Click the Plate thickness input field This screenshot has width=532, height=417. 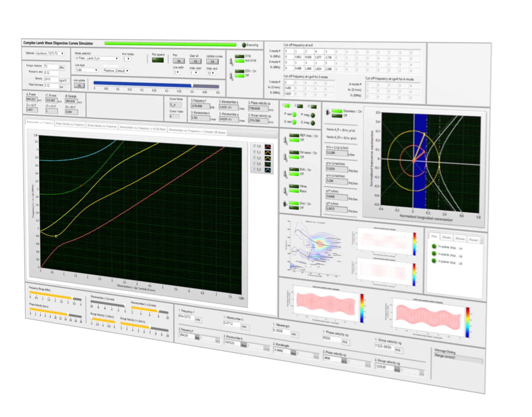51,85
